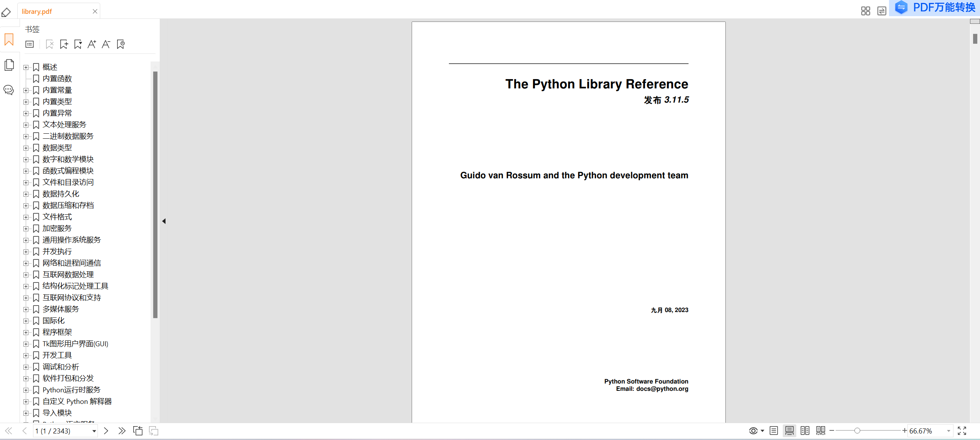Collapse the bookmark side panel arrow
The image size is (980, 440).
pyautogui.click(x=164, y=221)
